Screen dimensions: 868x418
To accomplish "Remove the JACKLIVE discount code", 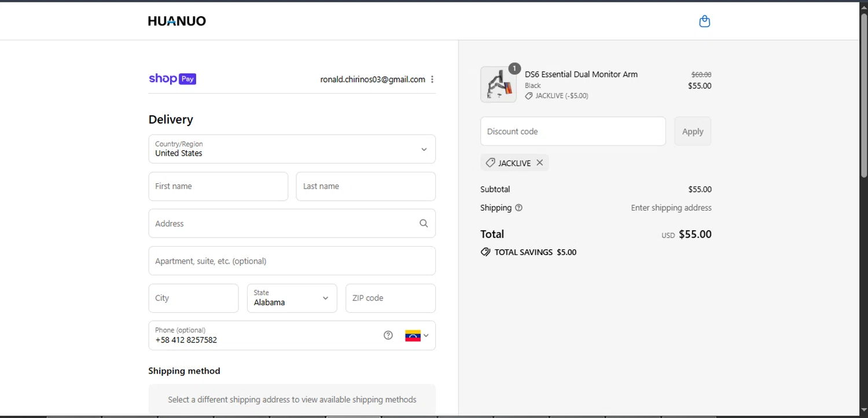I will coord(539,162).
